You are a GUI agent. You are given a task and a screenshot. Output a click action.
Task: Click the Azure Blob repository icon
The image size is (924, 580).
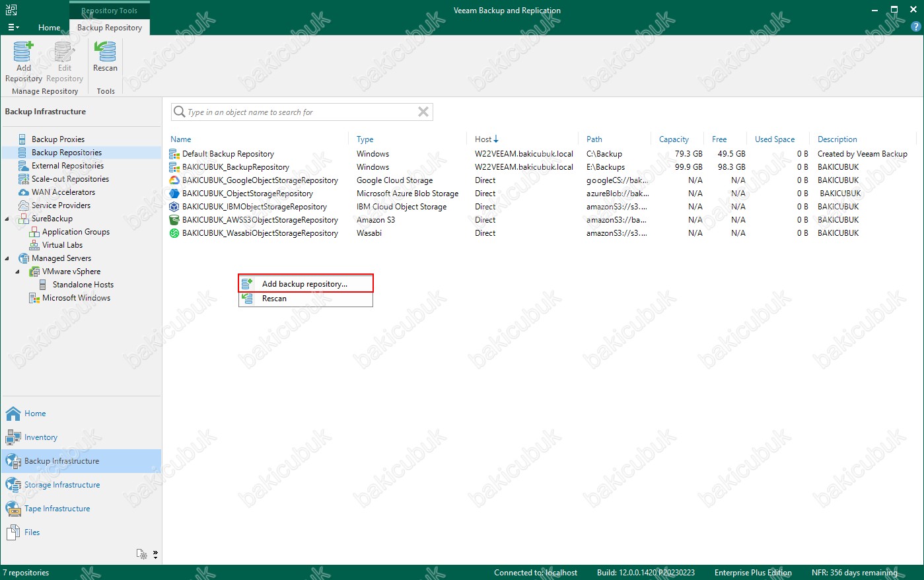click(174, 194)
